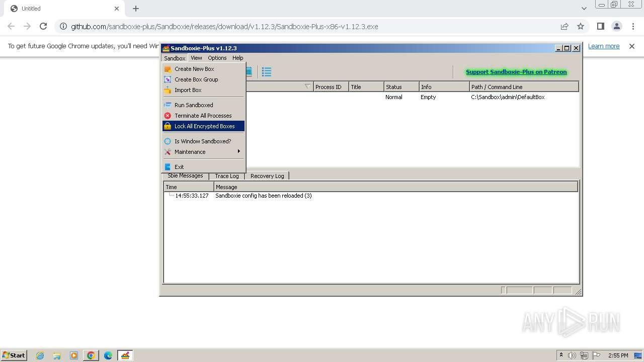Open File Explorer from the taskbar
The image size is (644, 362).
[57, 355]
